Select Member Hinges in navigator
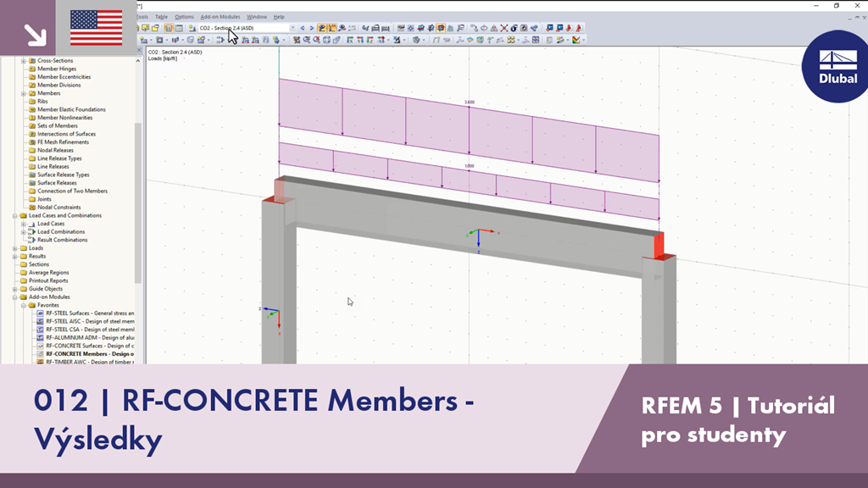868x488 pixels. click(57, 69)
